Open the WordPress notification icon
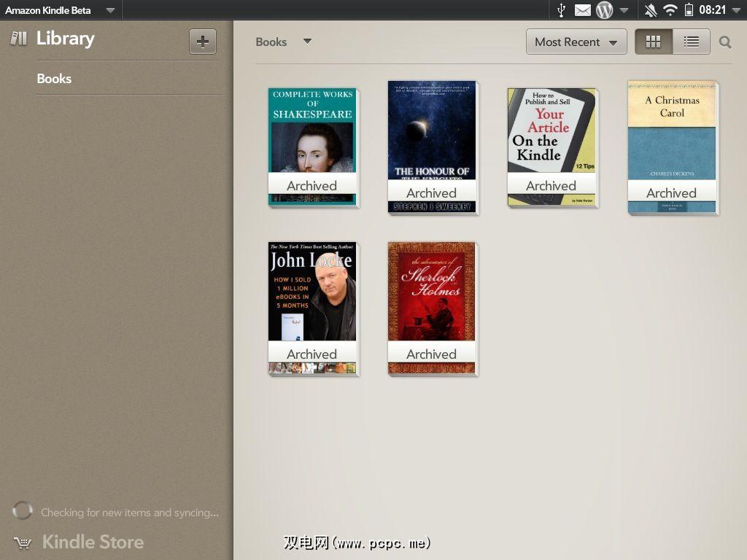The height and width of the screenshot is (560, 747). (x=604, y=10)
